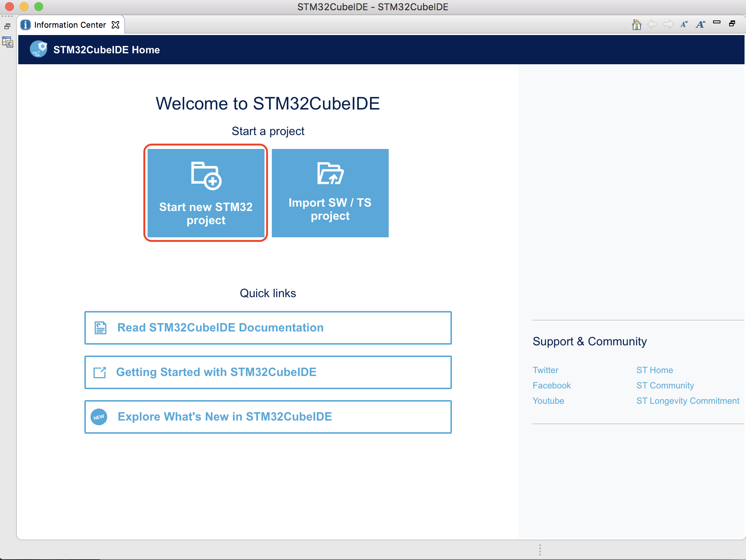Click restore icon in left trim bar
This screenshot has width=746, height=560.
tap(7, 26)
